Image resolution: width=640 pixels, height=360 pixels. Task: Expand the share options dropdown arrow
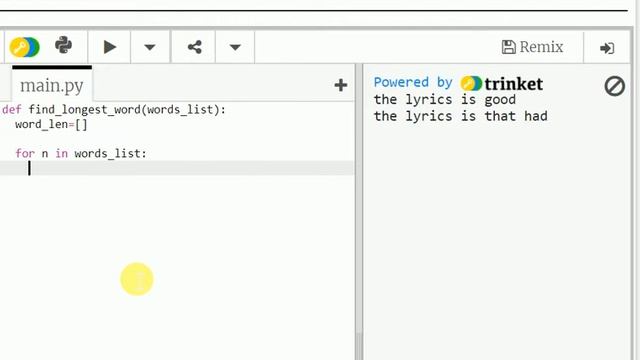pyautogui.click(x=235, y=47)
